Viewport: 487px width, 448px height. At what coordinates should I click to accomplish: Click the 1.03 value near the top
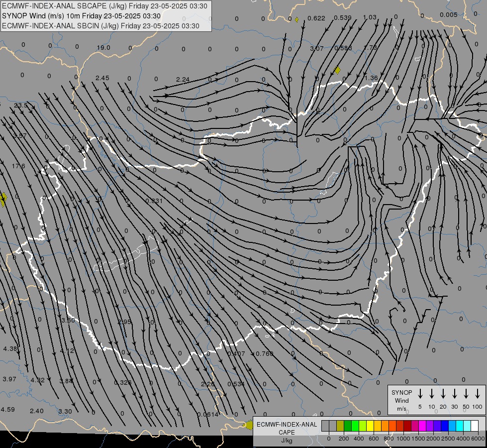pos(370,17)
